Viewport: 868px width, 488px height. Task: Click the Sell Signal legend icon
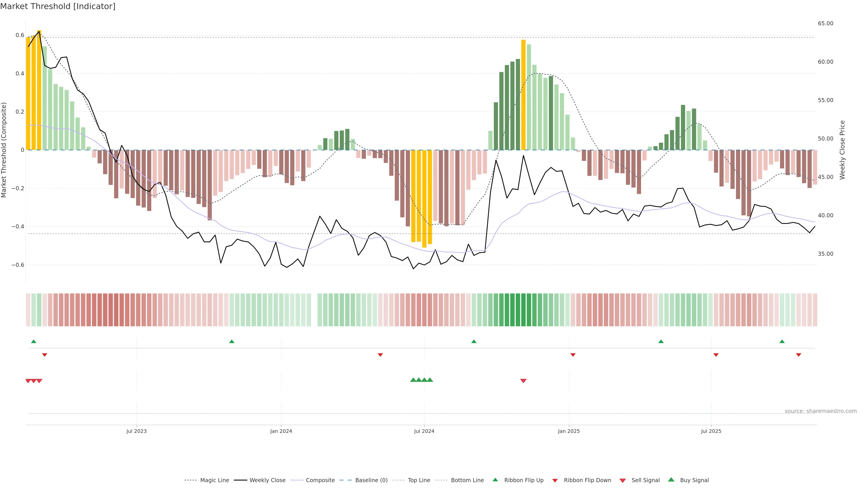click(623, 480)
